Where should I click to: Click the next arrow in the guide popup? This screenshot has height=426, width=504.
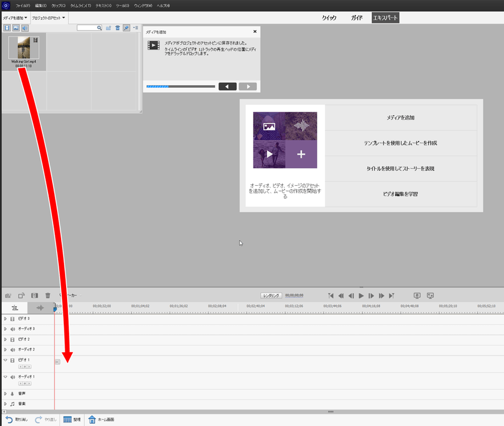point(248,86)
